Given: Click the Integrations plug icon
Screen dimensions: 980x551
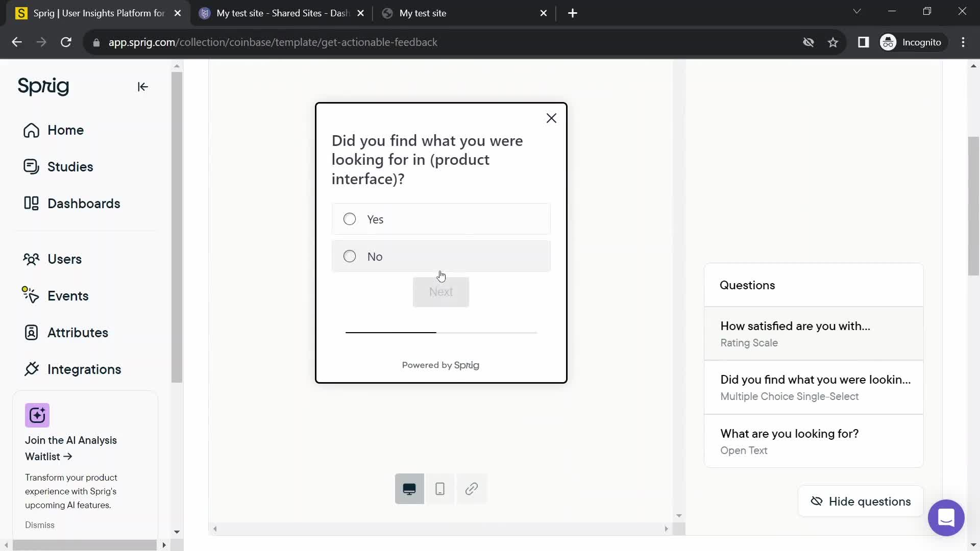Looking at the screenshot, I should click(31, 369).
